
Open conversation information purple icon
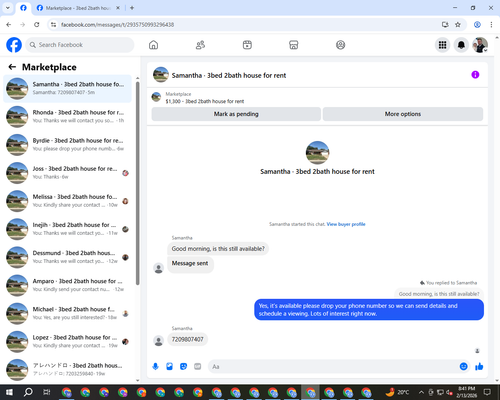(x=475, y=75)
